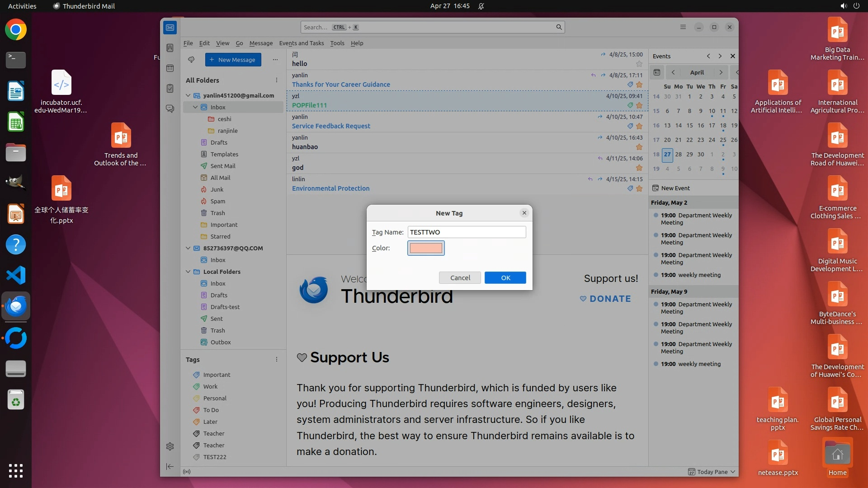Click OK in New Tag dialog
The image size is (868, 488).
pyautogui.click(x=505, y=278)
